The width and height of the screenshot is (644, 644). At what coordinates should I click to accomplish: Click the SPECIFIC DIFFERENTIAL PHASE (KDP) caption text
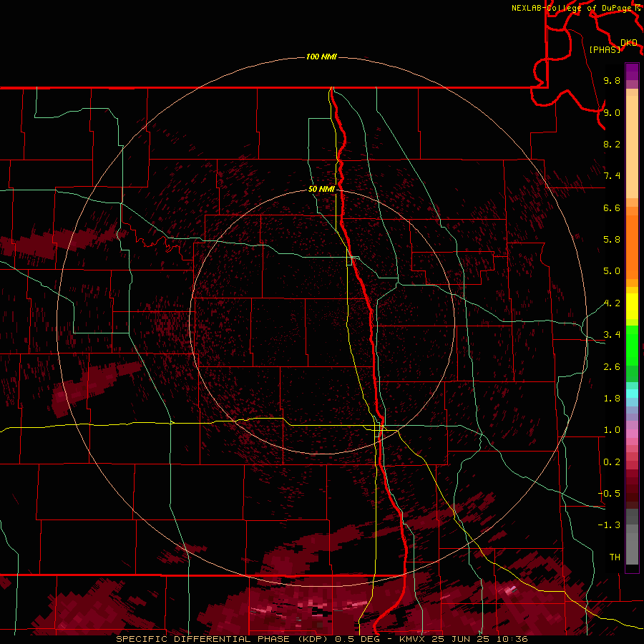point(223,639)
